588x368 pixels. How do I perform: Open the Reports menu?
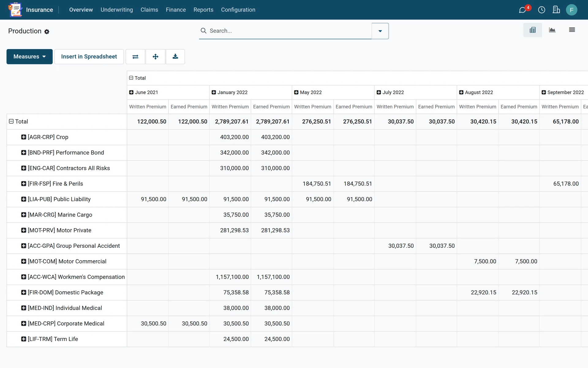(203, 10)
